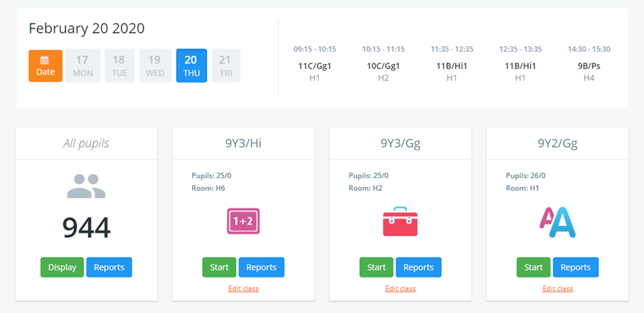
Task: Open Reports for 9Y3/Gg
Action: [418, 267]
